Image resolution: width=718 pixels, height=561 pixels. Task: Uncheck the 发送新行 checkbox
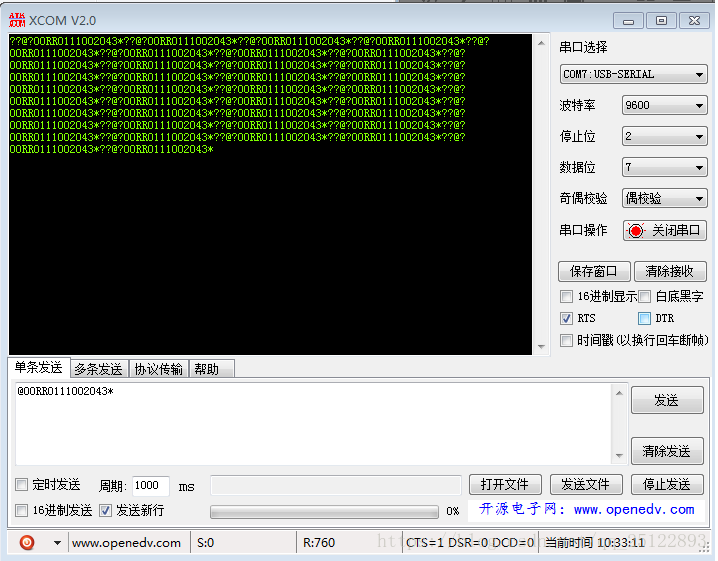click(x=105, y=510)
